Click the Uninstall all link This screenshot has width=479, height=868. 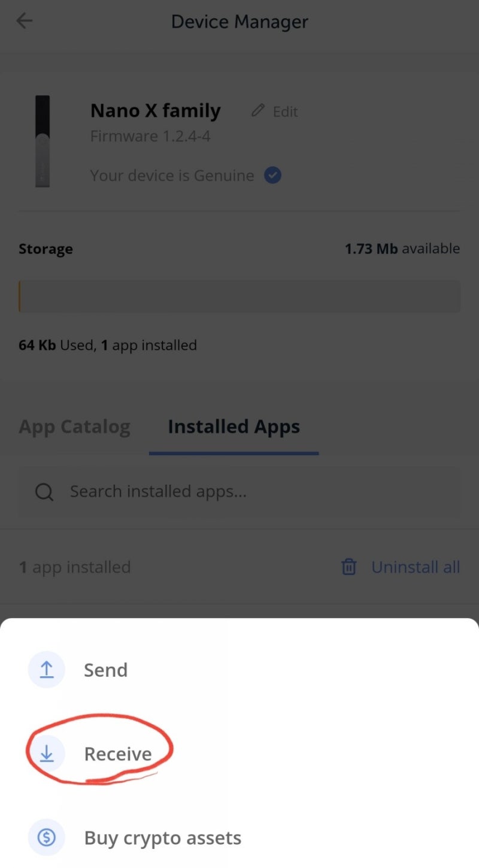click(416, 567)
